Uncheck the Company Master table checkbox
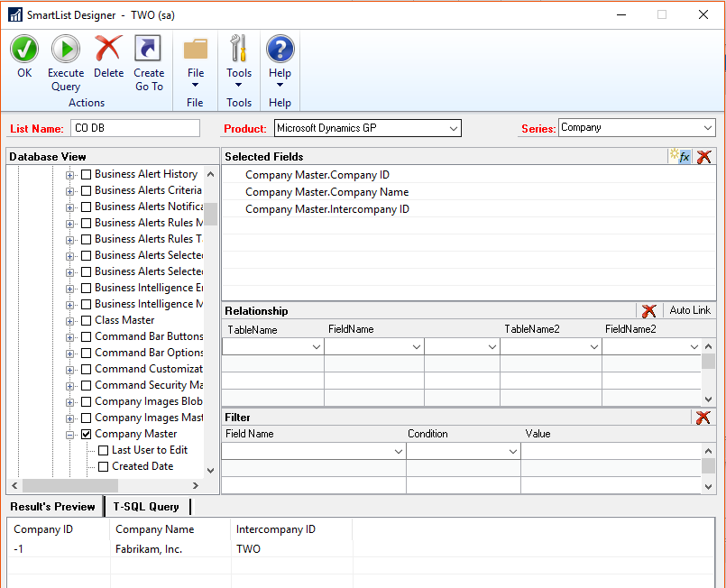The width and height of the screenshot is (726, 588). pyautogui.click(x=87, y=434)
